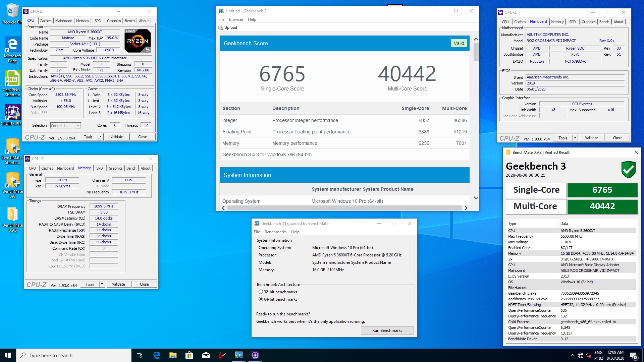Open Bench tab in CPU-Z Mainboard window
Screen dimensions: 644x362
click(x=604, y=22)
